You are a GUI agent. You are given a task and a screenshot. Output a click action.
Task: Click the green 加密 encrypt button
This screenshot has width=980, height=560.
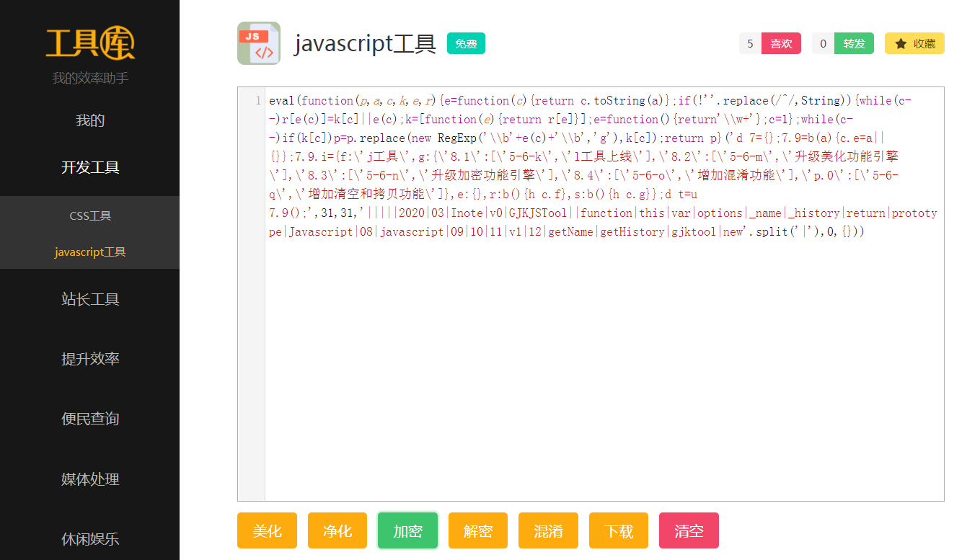(x=407, y=531)
